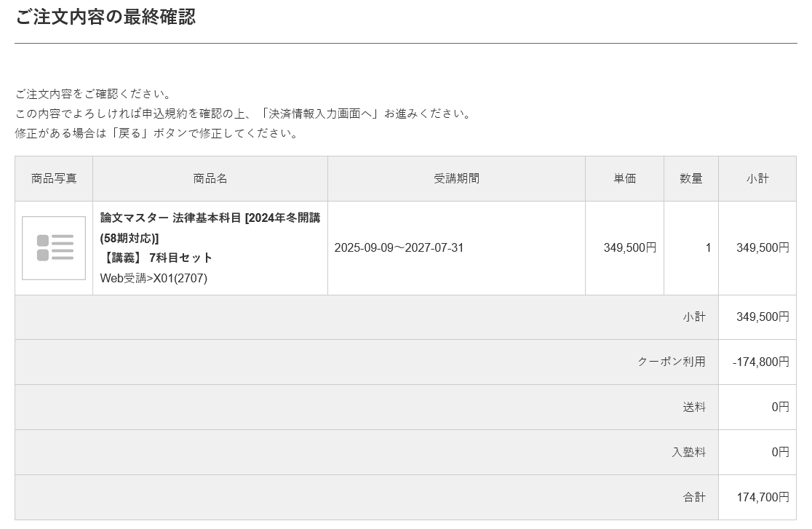Click the 小計 column header

[757, 178]
